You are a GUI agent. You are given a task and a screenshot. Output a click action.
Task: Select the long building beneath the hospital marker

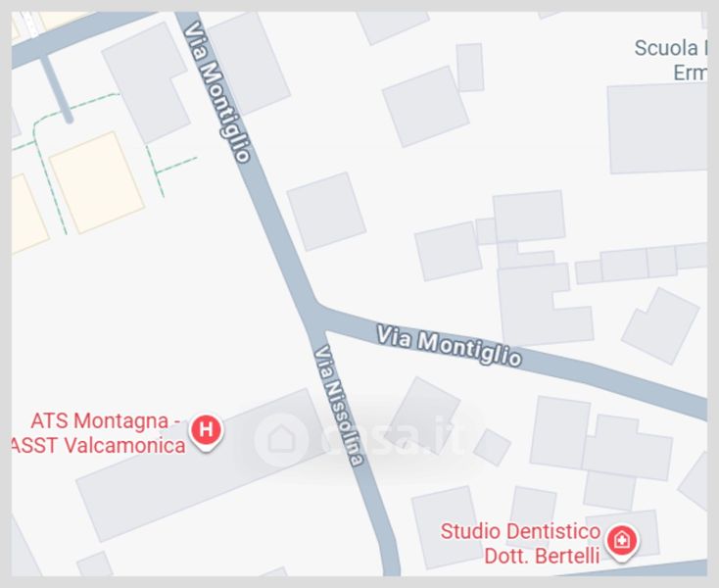click(x=202, y=465)
